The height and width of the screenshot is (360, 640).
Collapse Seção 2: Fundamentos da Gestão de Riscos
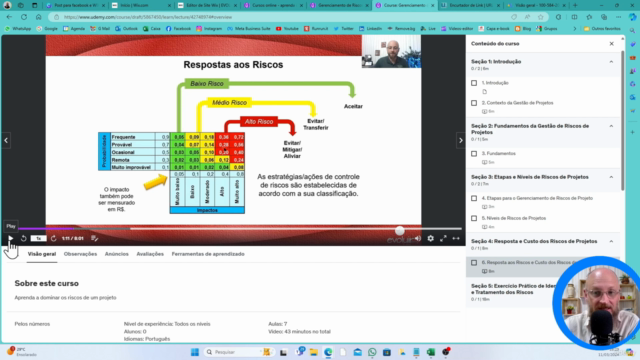[611, 126]
